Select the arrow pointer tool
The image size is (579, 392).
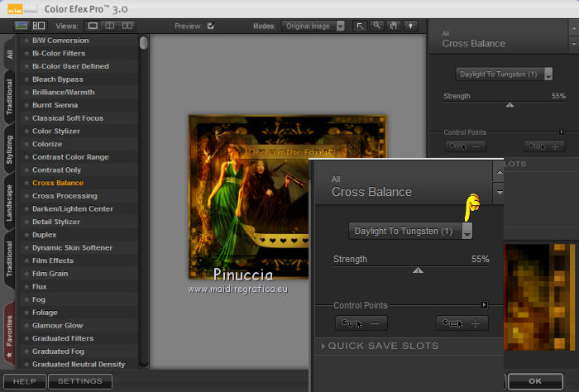[360, 26]
